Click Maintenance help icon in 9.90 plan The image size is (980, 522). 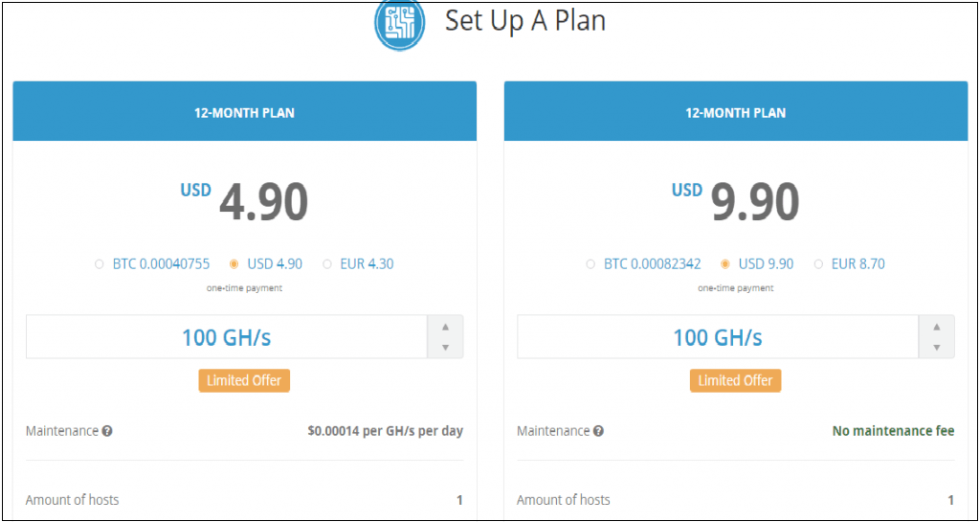click(x=598, y=431)
